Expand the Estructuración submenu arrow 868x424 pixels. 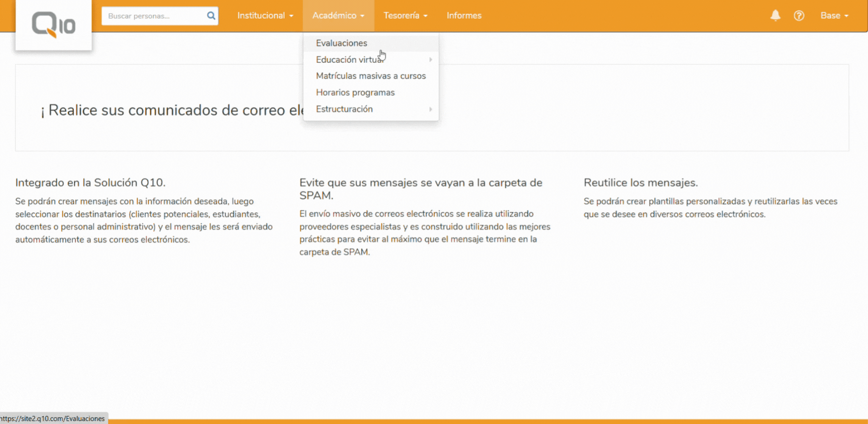(431, 109)
